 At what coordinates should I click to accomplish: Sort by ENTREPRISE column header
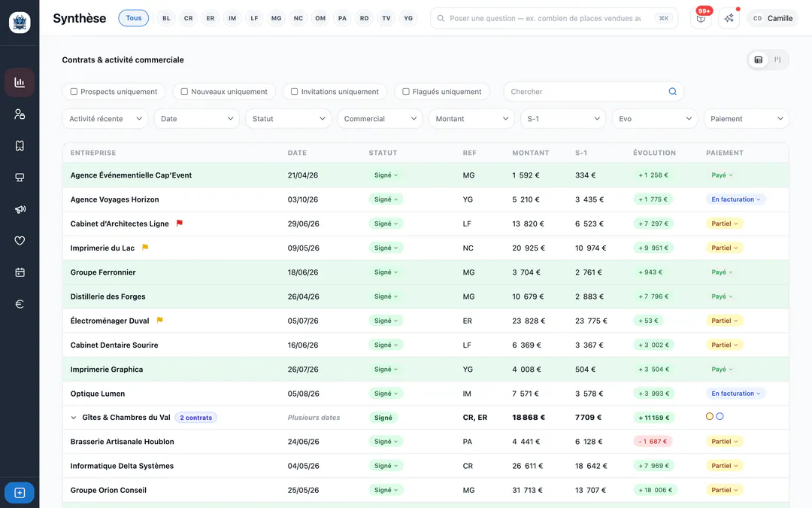pyautogui.click(x=93, y=153)
